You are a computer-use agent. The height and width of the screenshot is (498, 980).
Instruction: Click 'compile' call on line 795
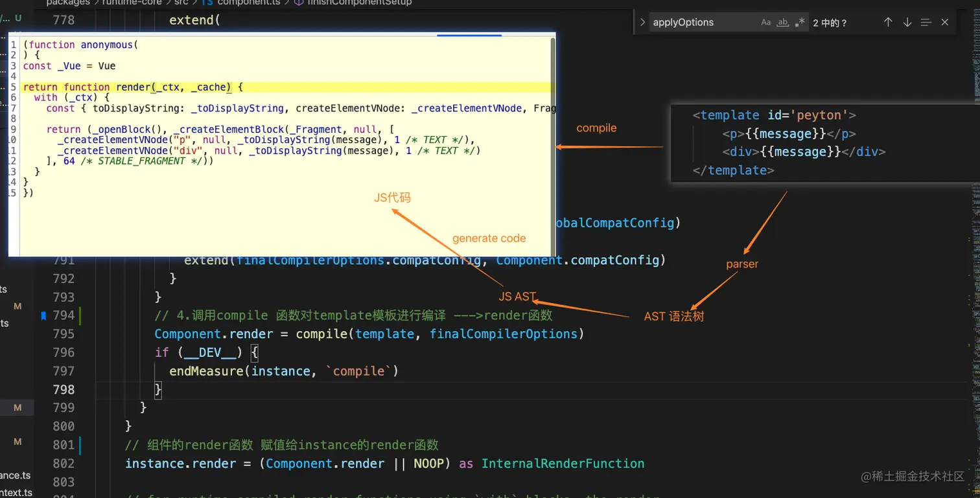coord(322,334)
